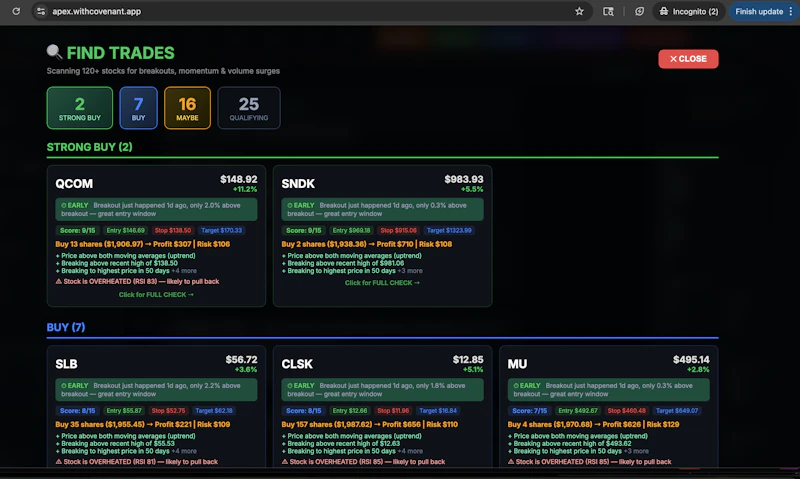
Task: Click SNDK Target $1323.99 badge
Action: (x=449, y=231)
